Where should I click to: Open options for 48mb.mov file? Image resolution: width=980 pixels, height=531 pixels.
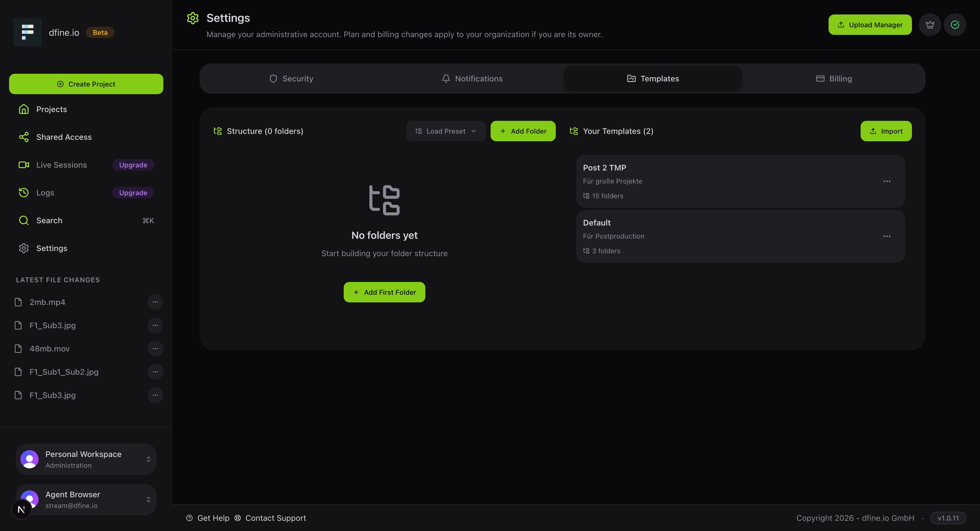[x=155, y=348]
